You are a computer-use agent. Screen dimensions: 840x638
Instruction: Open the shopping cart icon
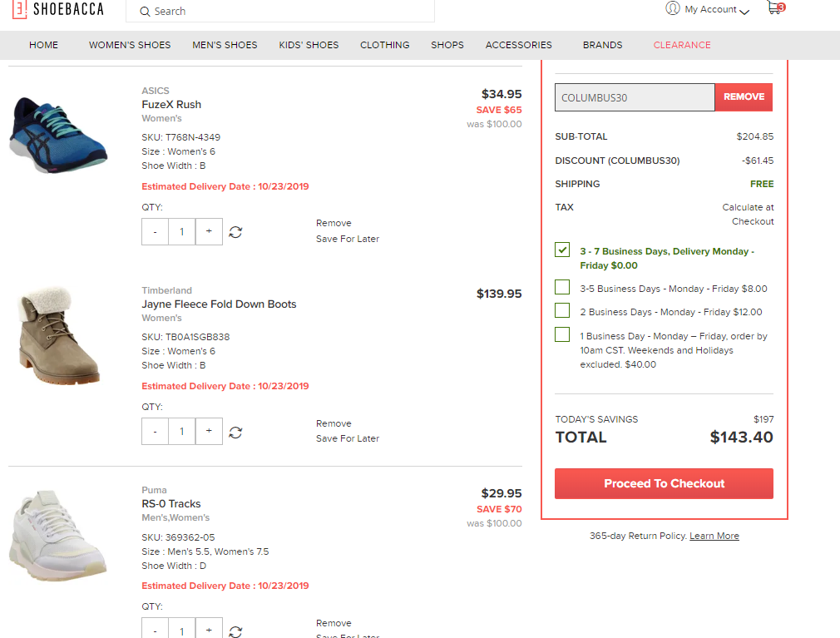pos(775,7)
